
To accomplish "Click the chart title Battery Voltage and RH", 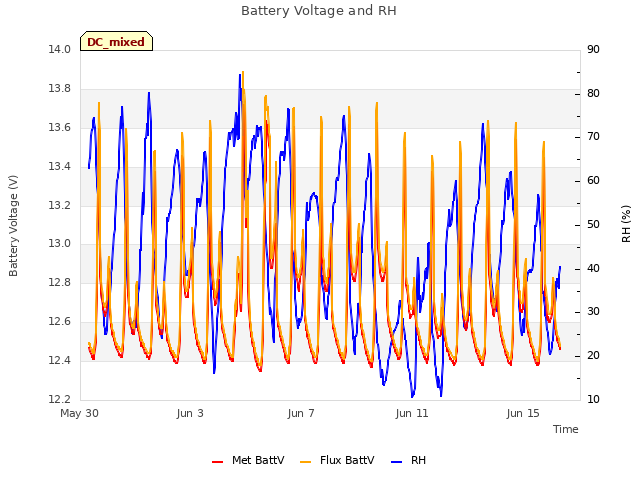I will (319, 11).
